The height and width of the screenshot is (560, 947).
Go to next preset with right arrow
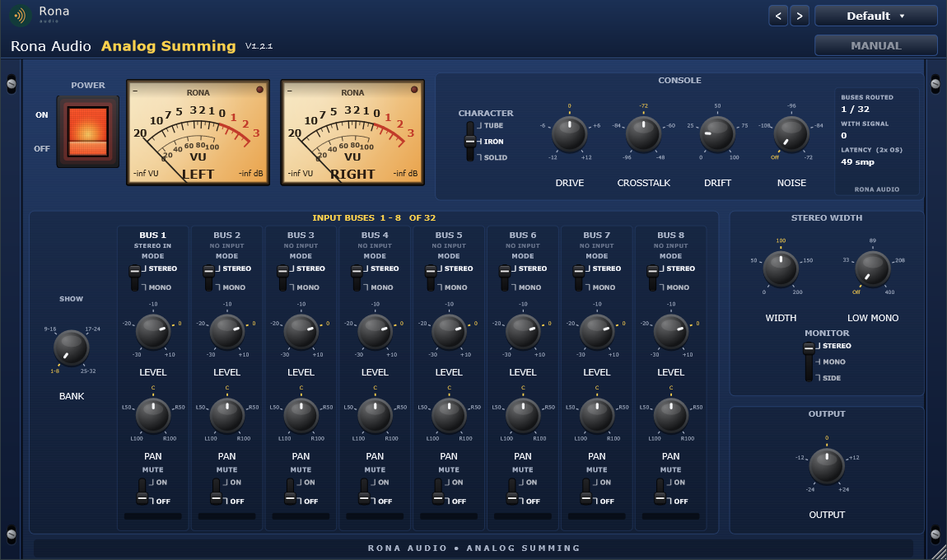point(800,16)
